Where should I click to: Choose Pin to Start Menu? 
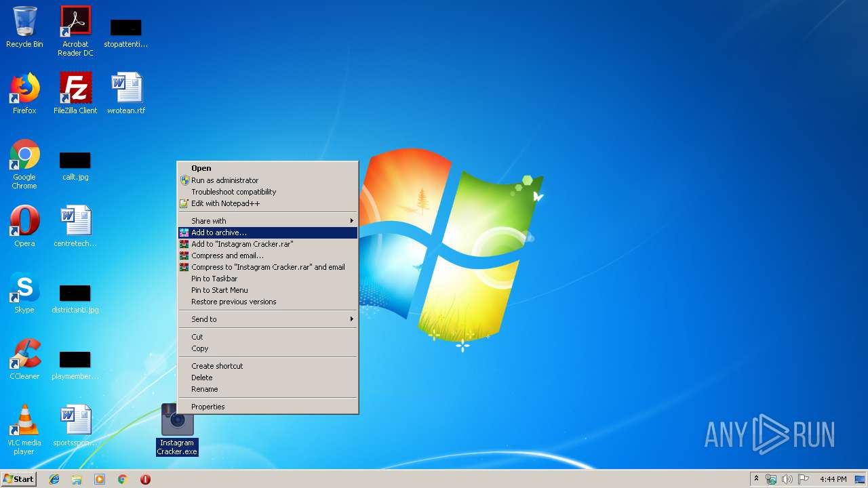point(268,290)
